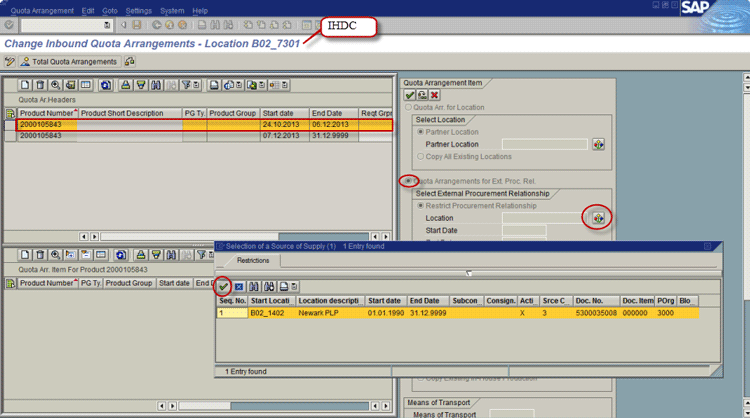Click Find binoculars in source of supply popup

pyautogui.click(x=254, y=286)
